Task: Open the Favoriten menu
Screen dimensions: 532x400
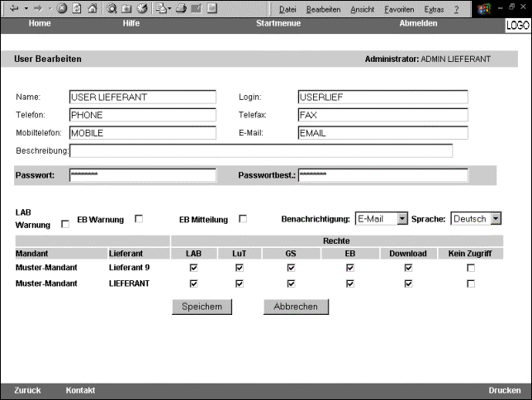Action: tap(399, 10)
